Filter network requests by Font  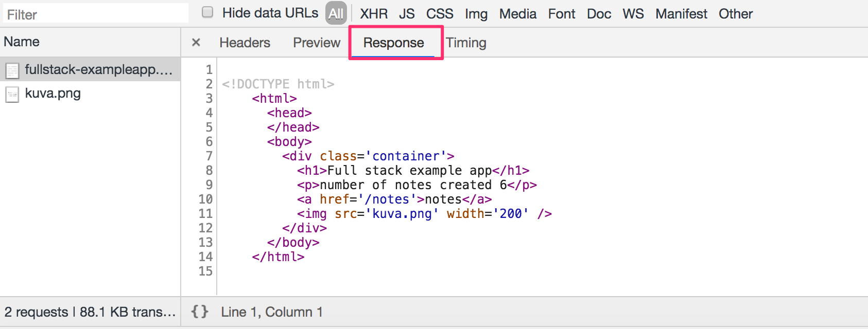pos(562,14)
